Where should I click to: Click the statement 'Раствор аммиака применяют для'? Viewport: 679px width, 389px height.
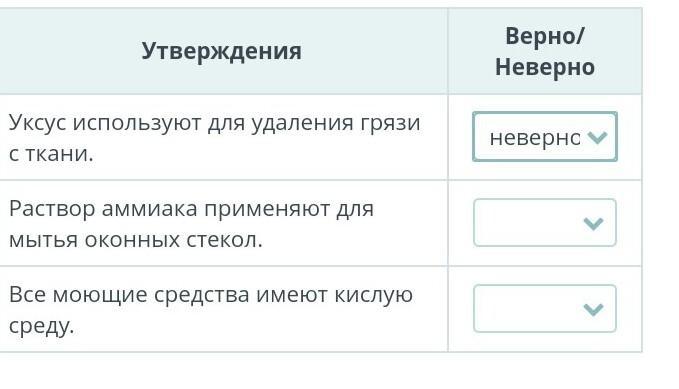[x=191, y=209]
